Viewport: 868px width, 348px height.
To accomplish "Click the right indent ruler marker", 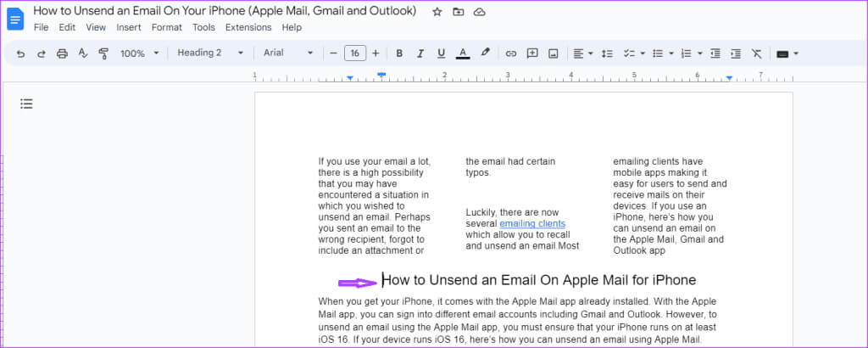I will [730, 78].
